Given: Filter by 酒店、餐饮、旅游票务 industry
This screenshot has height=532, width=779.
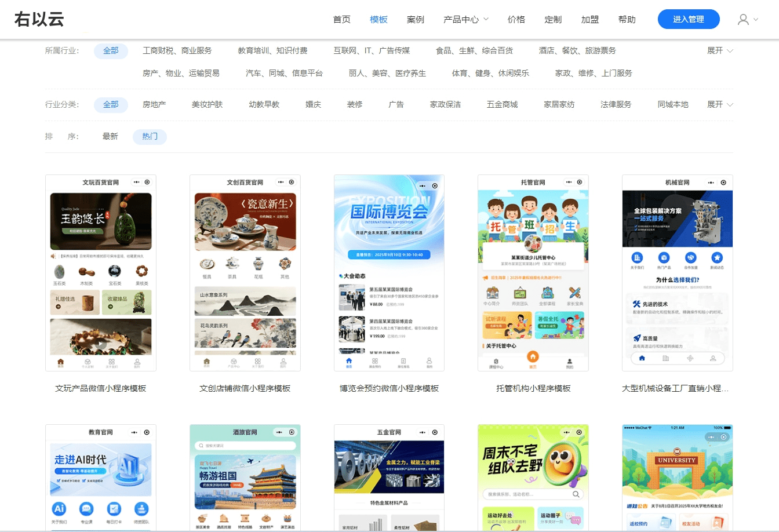Looking at the screenshot, I should click(x=577, y=51).
